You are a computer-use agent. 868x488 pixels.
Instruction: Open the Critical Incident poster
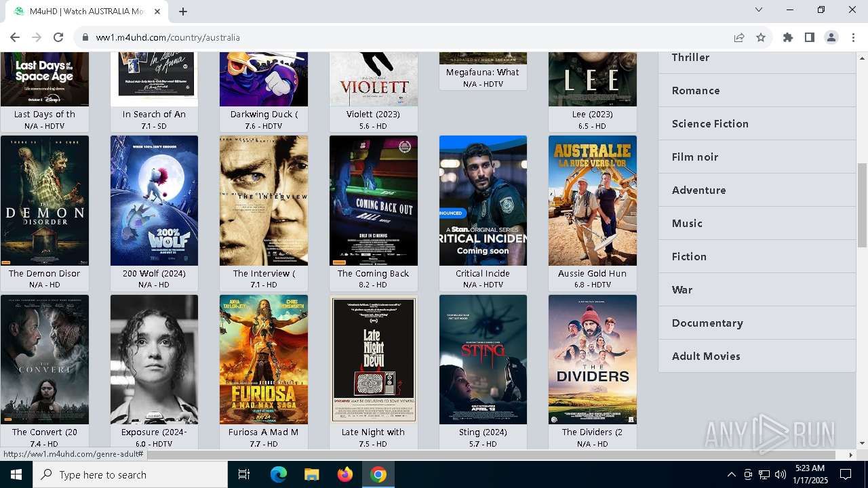click(483, 201)
